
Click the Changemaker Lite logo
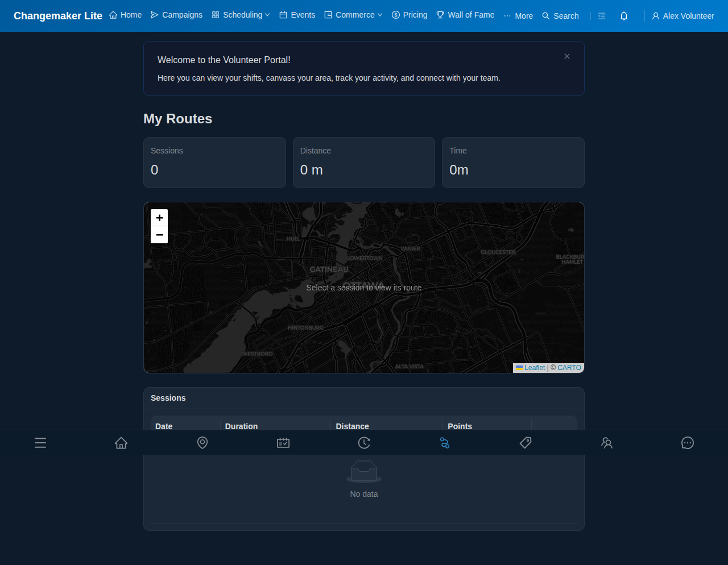point(58,16)
